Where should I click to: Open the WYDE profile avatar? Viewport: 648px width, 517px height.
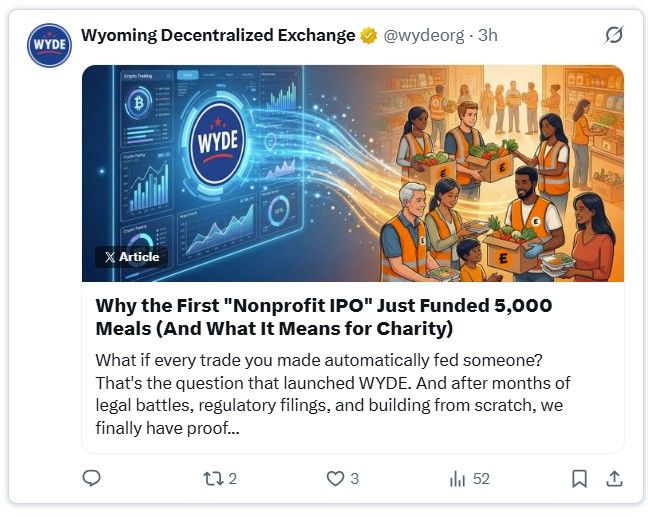coord(48,45)
